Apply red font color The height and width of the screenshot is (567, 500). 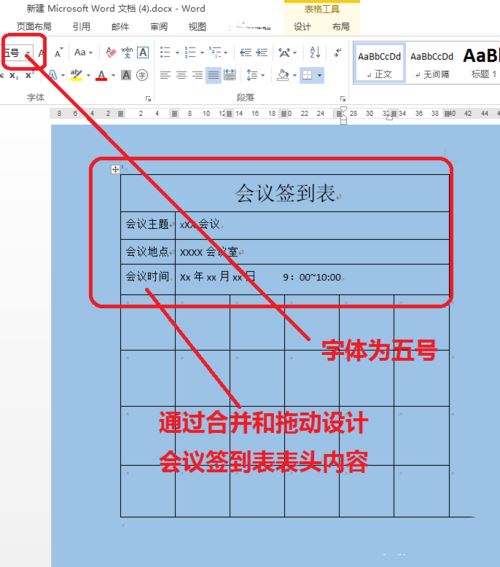click(102, 75)
